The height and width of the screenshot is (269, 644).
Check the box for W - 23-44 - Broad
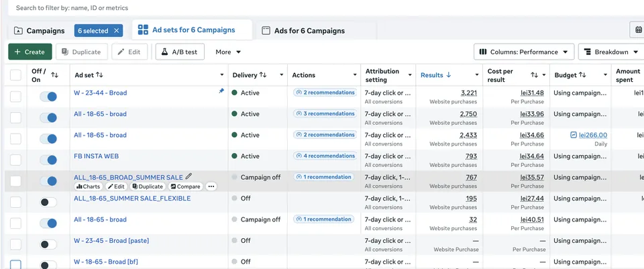[15, 97]
